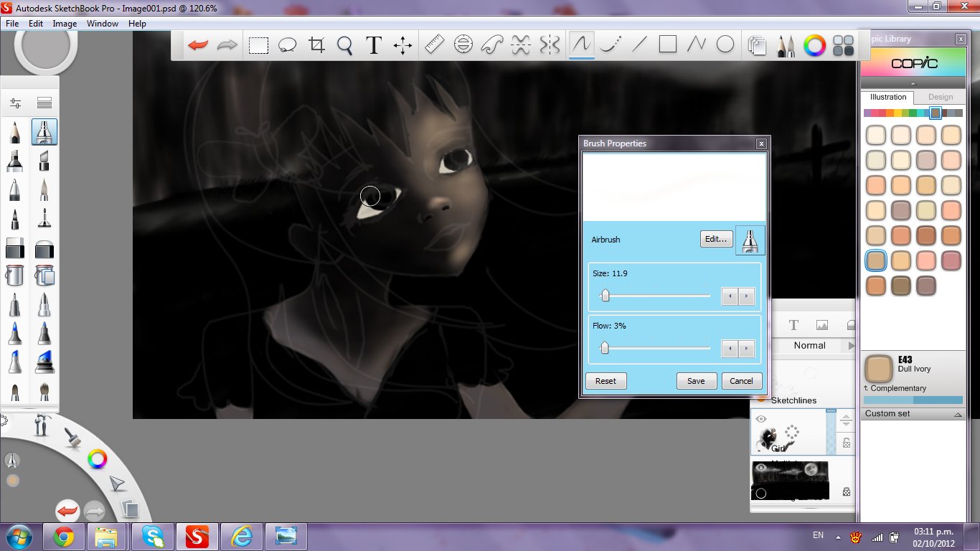The height and width of the screenshot is (551, 980).
Task: Select the Crop tool
Action: 316,45
